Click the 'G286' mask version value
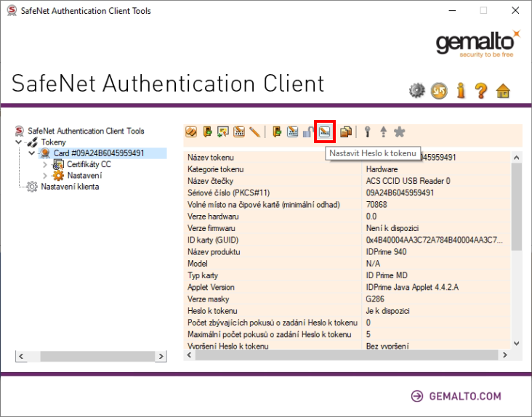This screenshot has height=417, width=532. click(x=375, y=299)
